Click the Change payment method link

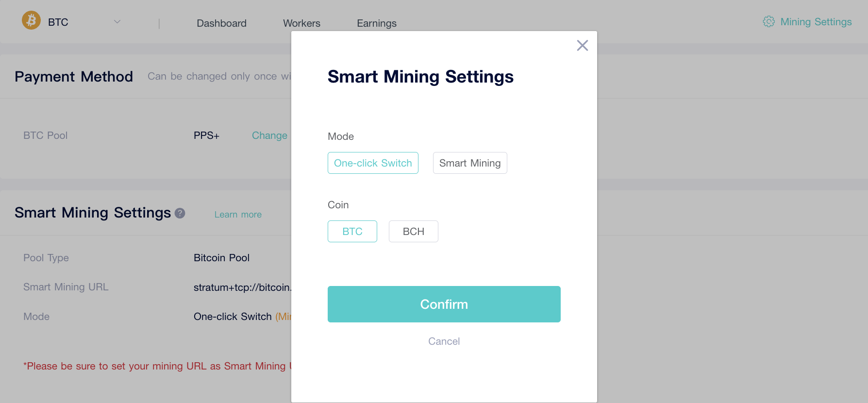point(269,135)
